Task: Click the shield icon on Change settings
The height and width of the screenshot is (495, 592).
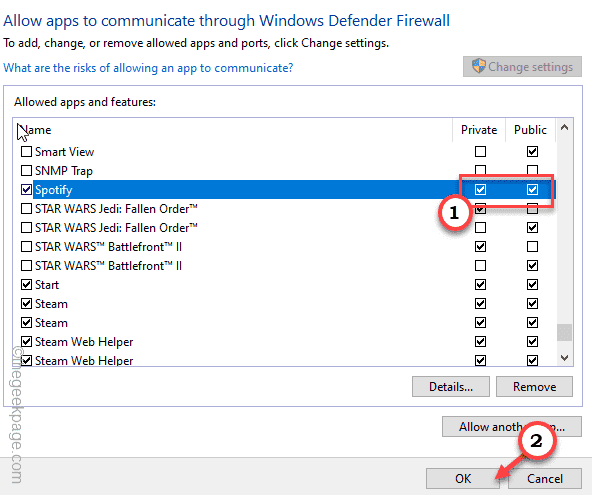Action: pyautogui.click(x=478, y=66)
